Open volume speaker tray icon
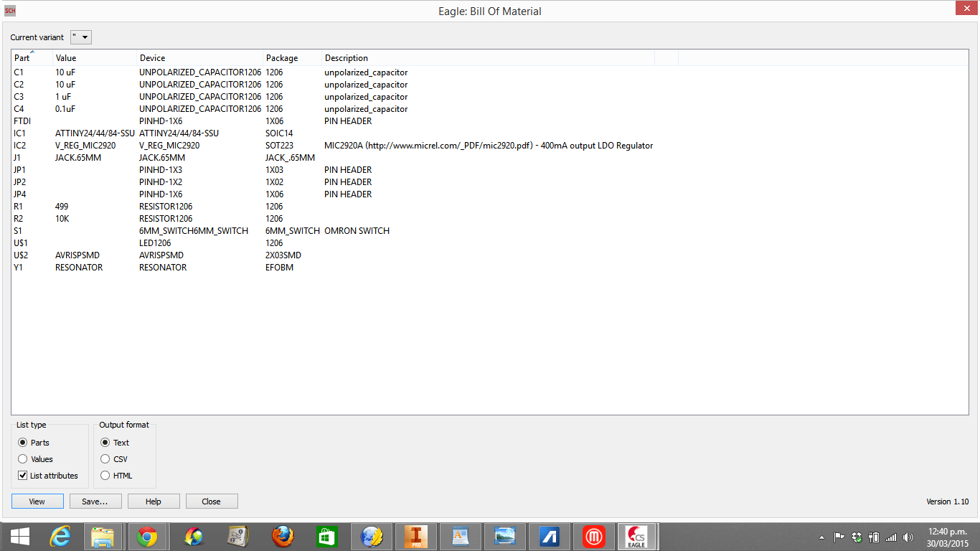980x551 pixels. tap(908, 537)
